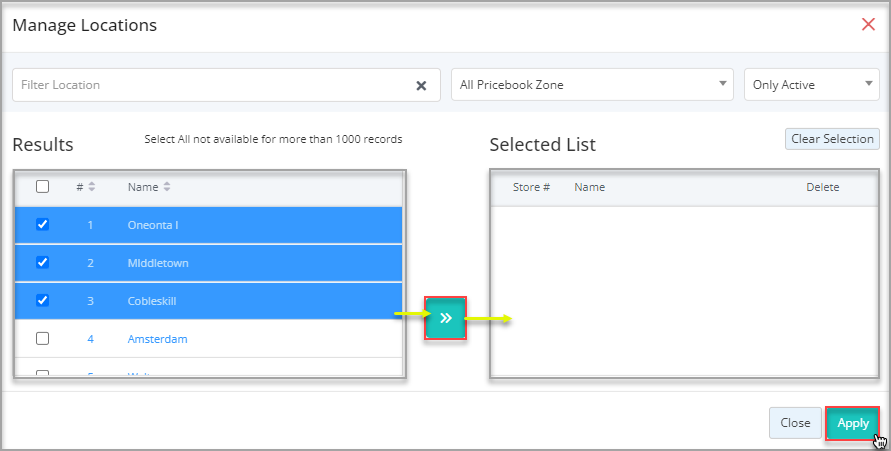Screen dimensions: 891x451
Task: Uncheck the Oneonta I checkbox
Action: 42,225
